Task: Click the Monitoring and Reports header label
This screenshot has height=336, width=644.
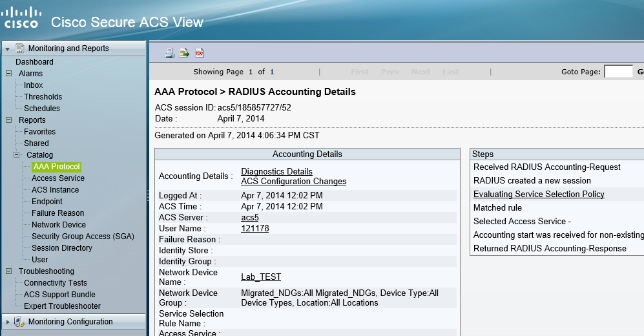Action: coord(68,48)
